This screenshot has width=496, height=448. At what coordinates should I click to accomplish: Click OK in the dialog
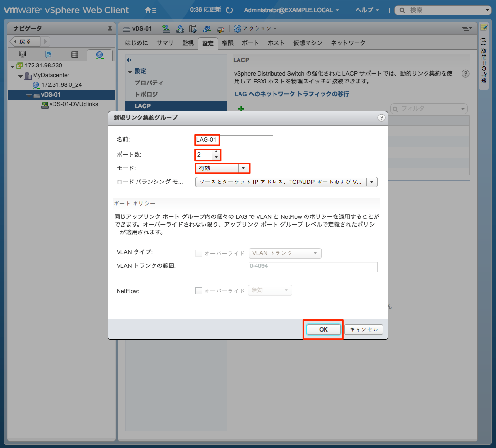[323, 330]
